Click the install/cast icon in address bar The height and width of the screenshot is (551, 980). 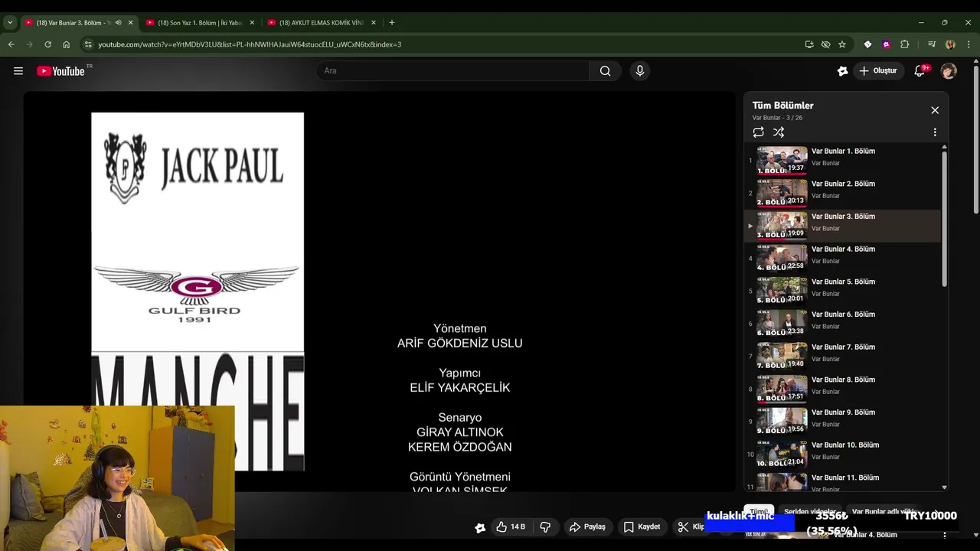809,44
